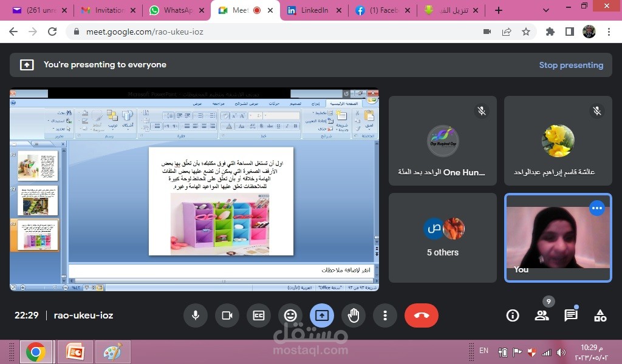Viewport: 622px width, 364px height.
Task: Open more options on the You tile
Action: point(597,208)
